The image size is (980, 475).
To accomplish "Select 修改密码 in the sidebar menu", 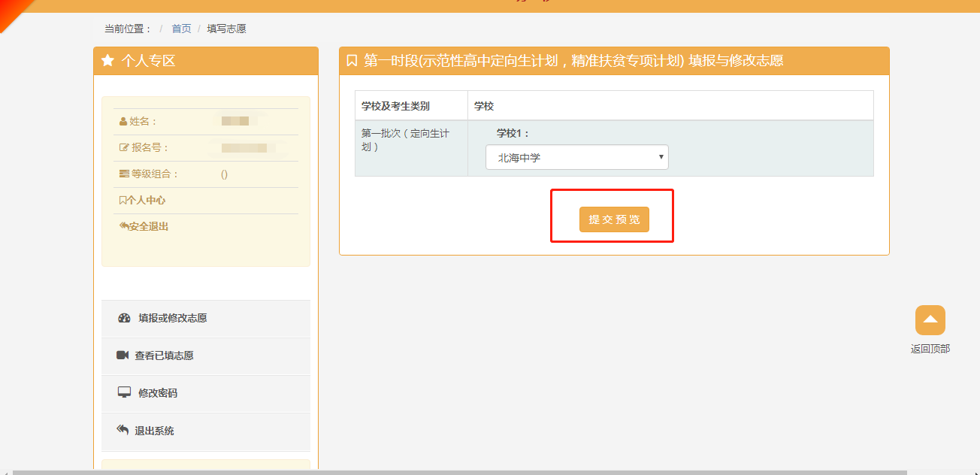I will 158,393.
